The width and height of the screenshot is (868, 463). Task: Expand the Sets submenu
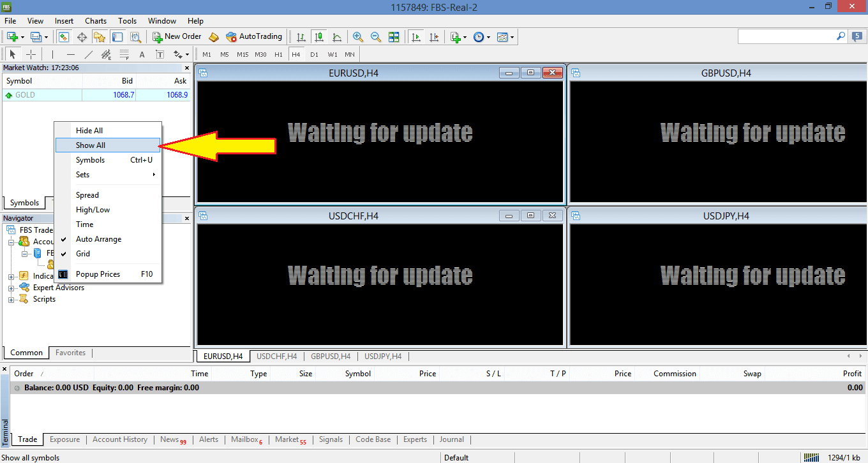108,175
